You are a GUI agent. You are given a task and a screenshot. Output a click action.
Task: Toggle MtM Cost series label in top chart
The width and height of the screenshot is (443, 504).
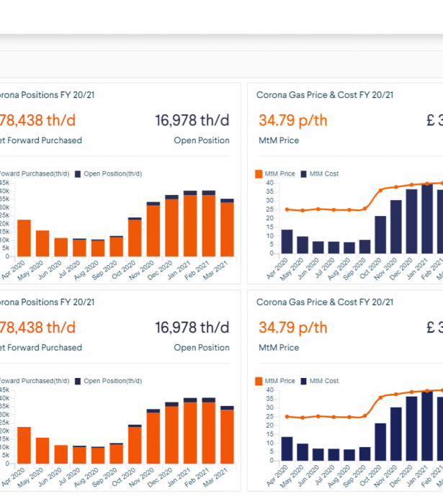tap(324, 174)
